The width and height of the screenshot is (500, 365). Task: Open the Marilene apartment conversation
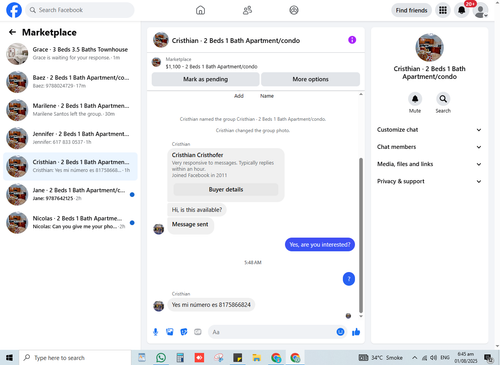(70, 110)
